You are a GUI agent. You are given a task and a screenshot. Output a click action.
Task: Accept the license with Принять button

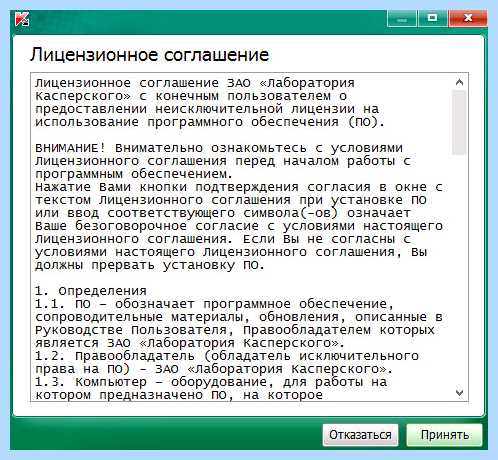444,435
